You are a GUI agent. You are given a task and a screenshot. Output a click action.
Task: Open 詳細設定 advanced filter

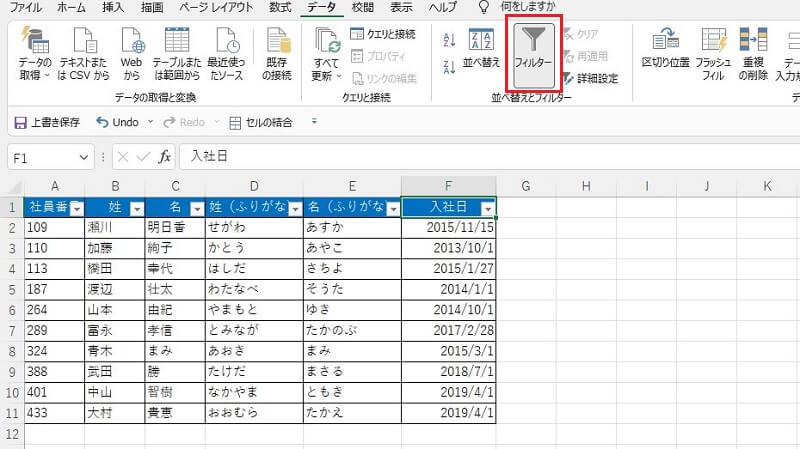point(590,78)
